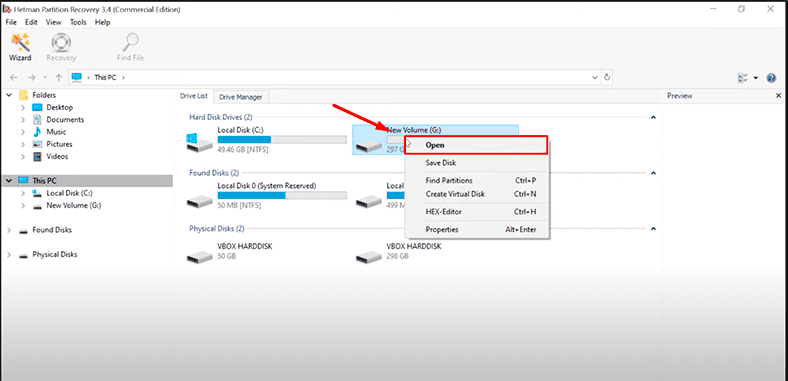Click This PC in address bar

(x=105, y=78)
